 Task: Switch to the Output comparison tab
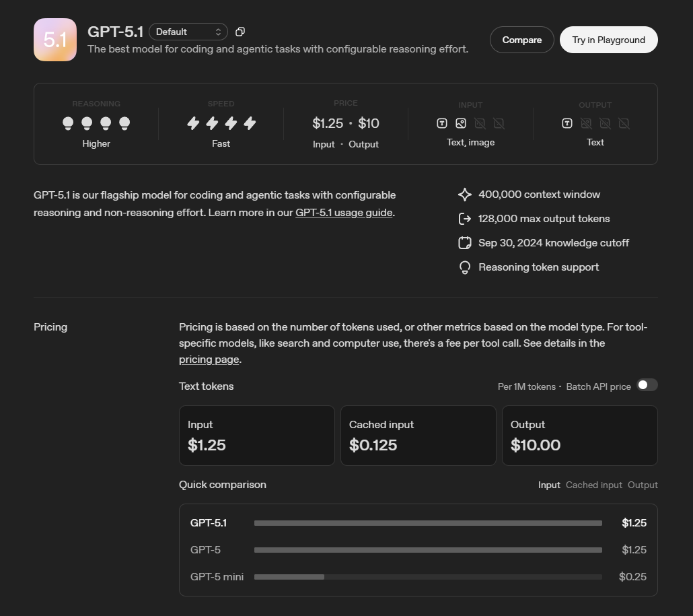click(x=643, y=485)
